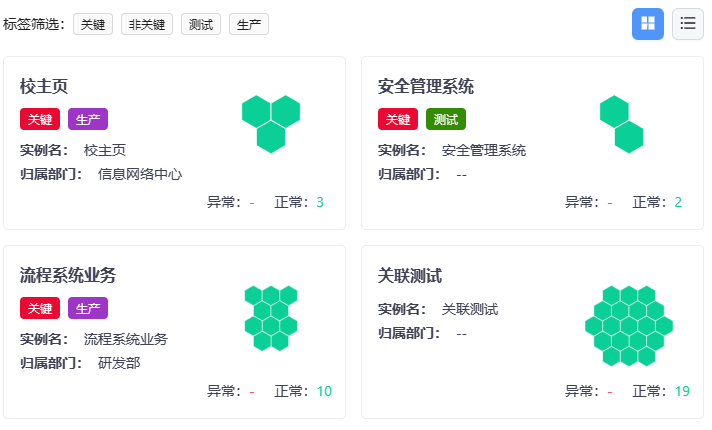The width and height of the screenshot is (712, 430).
Task: Toggle the 非关键 tag filter
Action: 147,24
